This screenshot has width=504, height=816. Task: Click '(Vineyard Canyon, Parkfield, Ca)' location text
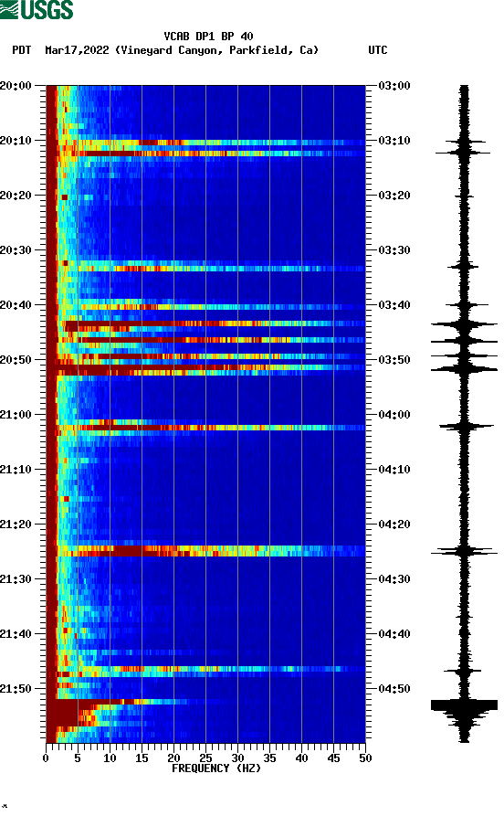click(x=217, y=50)
